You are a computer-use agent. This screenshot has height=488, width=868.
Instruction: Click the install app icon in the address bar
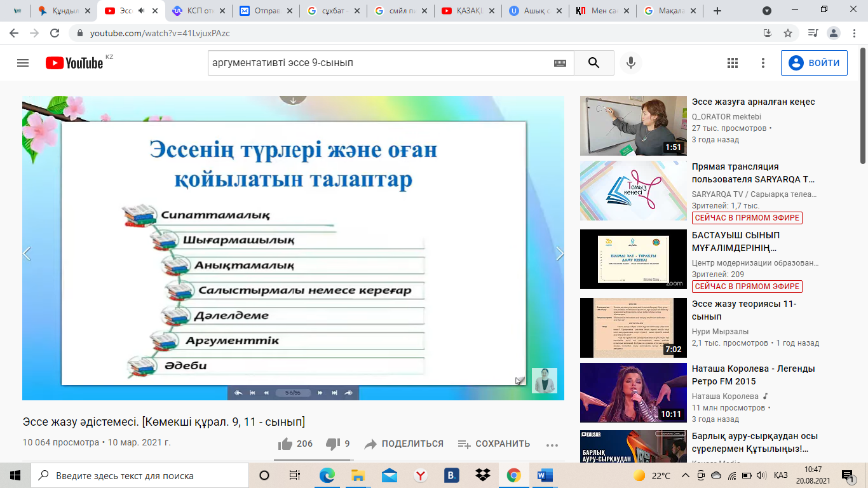(x=767, y=33)
